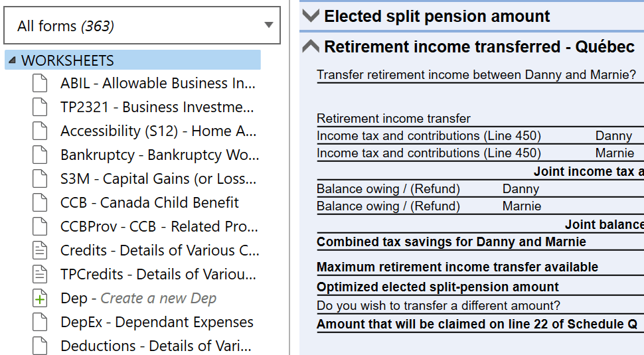
Task: Select Deductions - Details of Various item
Action: tap(155, 346)
